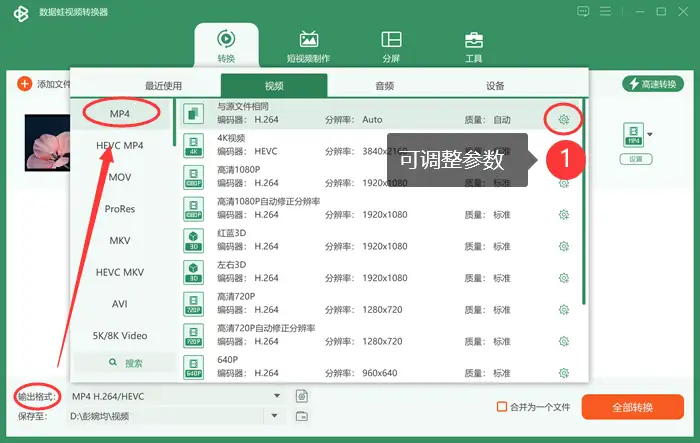Click the Auto resolution value
The height and width of the screenshot is (443, 700).
coord(372,119)
